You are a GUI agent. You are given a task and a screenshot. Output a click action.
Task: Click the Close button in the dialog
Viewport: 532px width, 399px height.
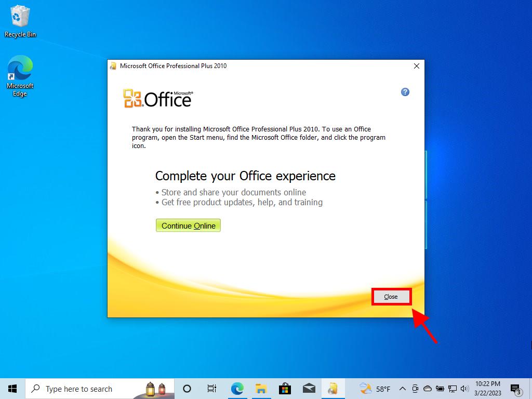(391, 297)
